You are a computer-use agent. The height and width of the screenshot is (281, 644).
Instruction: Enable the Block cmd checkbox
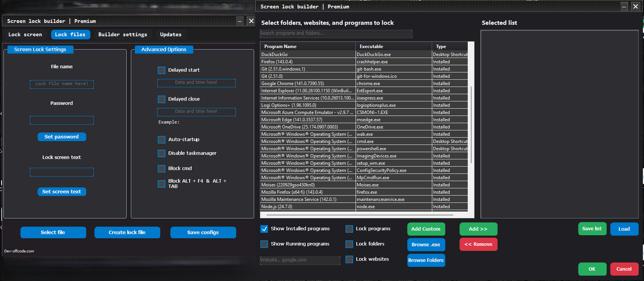click(x=162, y=168)
